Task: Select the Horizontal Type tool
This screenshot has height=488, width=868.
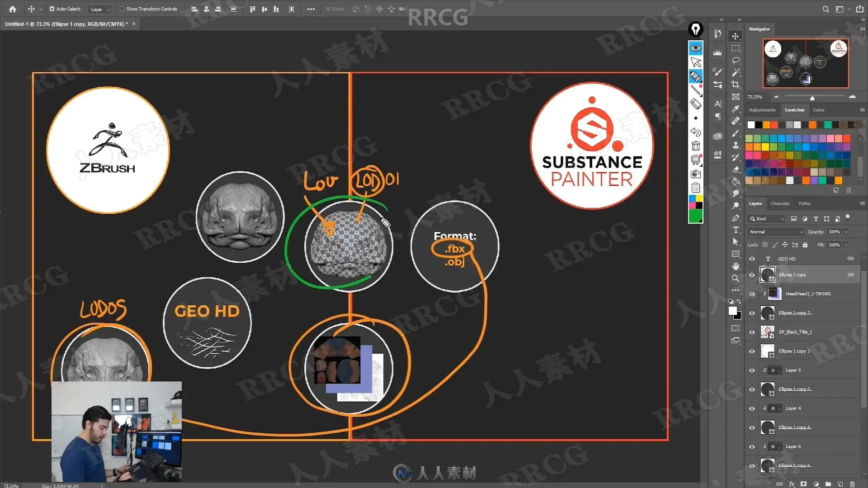Action: pyautogui.click(x=736, y=230)
